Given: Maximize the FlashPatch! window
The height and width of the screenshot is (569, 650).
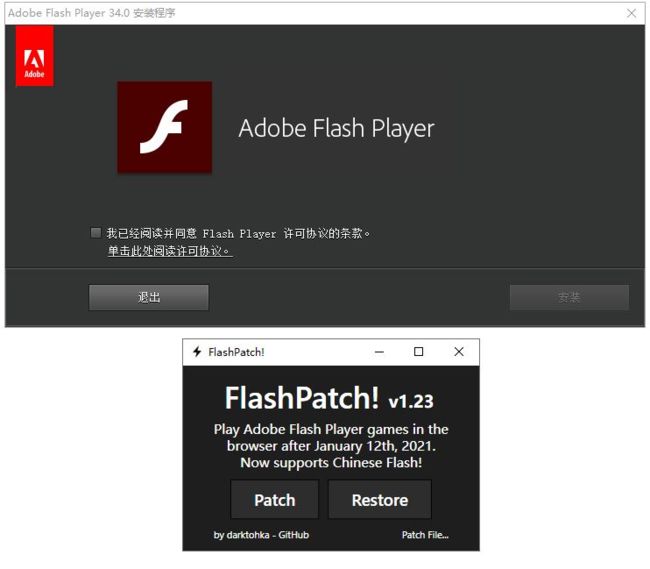Looking at the screenshot, I should pos(419,352).
